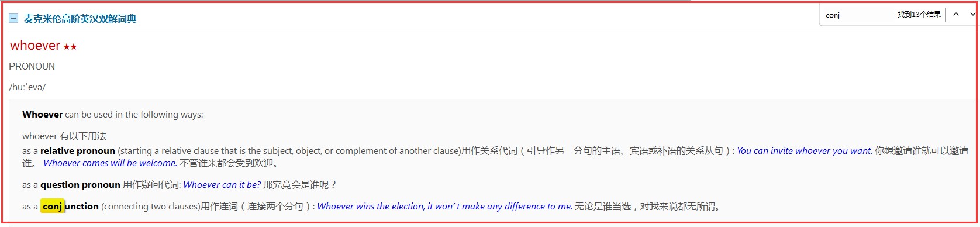Screen dimensions: 980x227
Task: Click the bold term "relative pronoun"
Action: click(x=78, y=151)
